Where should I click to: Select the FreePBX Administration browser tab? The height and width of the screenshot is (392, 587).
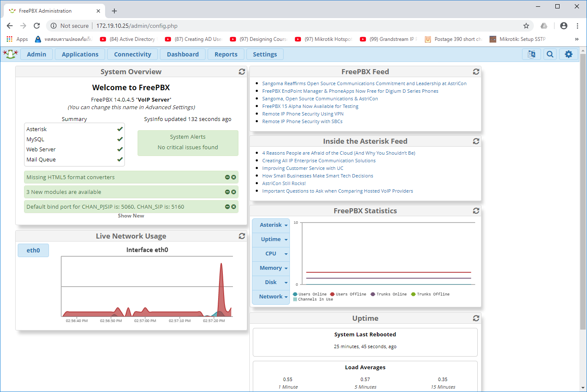pyautogui.click(x=54, y=11)
